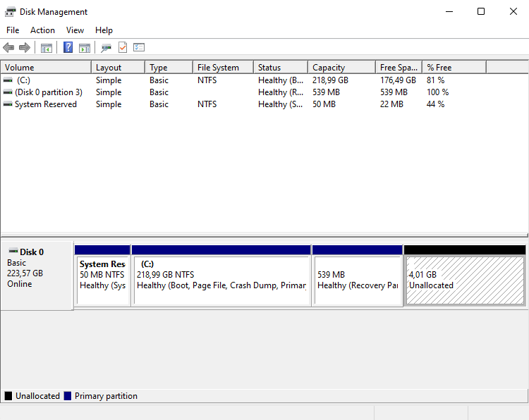The image size is (529, 420).
Task: Click the Properties checkmark page icon
Action: (123, 48)
